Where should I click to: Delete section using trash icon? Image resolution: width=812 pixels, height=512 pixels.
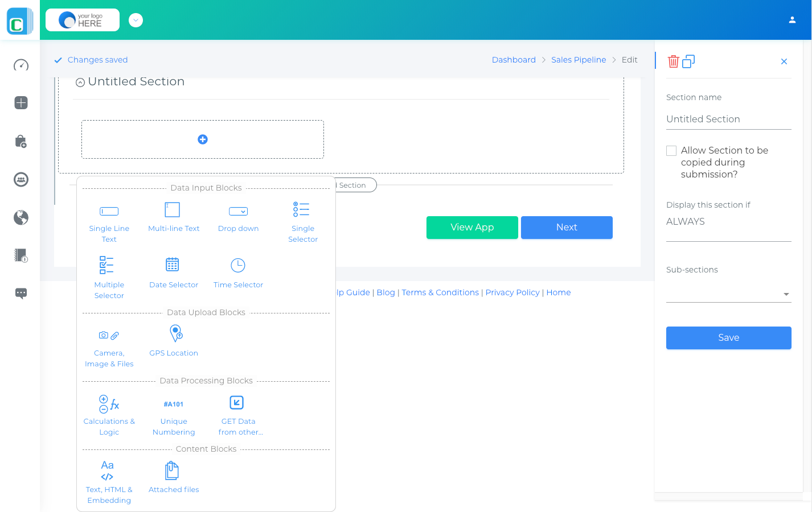(x=673, y=61)
